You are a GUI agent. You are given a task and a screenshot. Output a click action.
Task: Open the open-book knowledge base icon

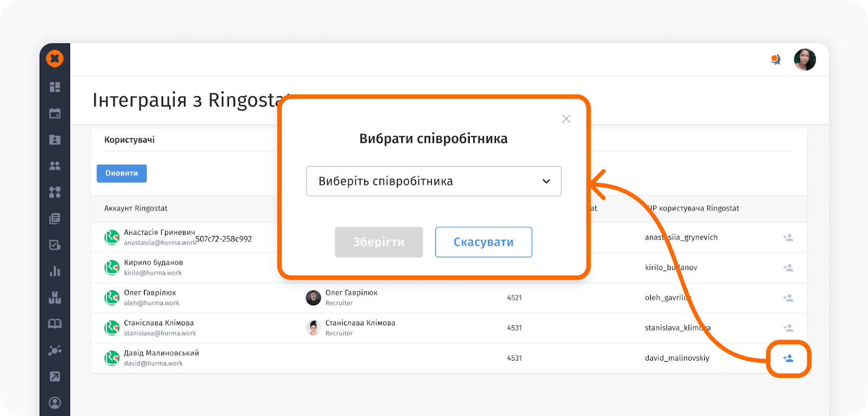55,324
